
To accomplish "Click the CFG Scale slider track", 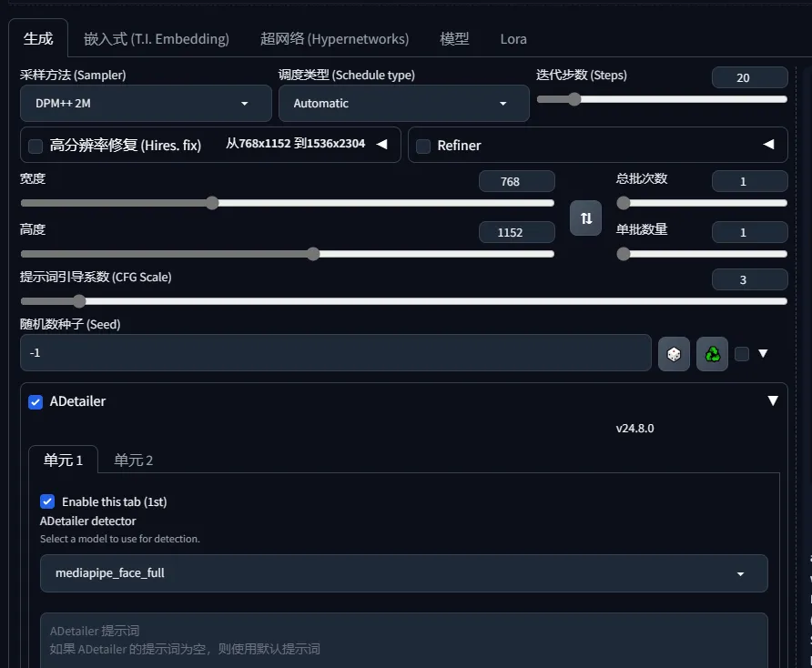I will point(403,301).
